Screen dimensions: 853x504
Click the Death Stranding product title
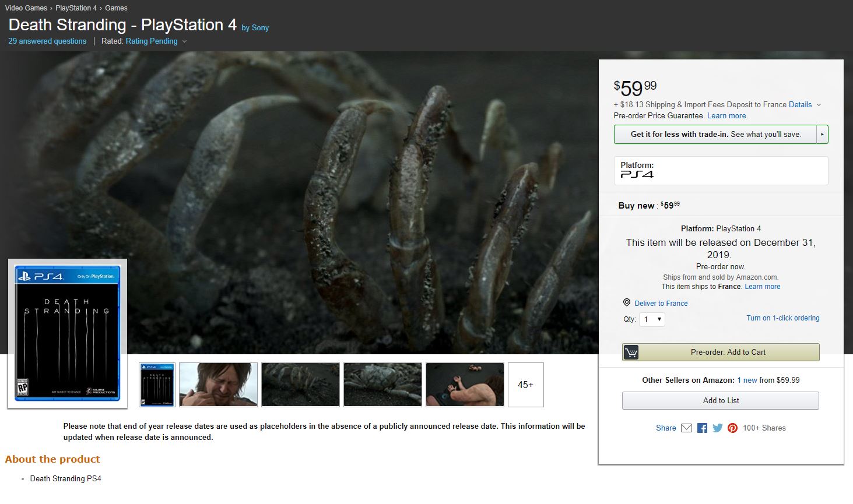pyautogui.click(x=122, y=25)
